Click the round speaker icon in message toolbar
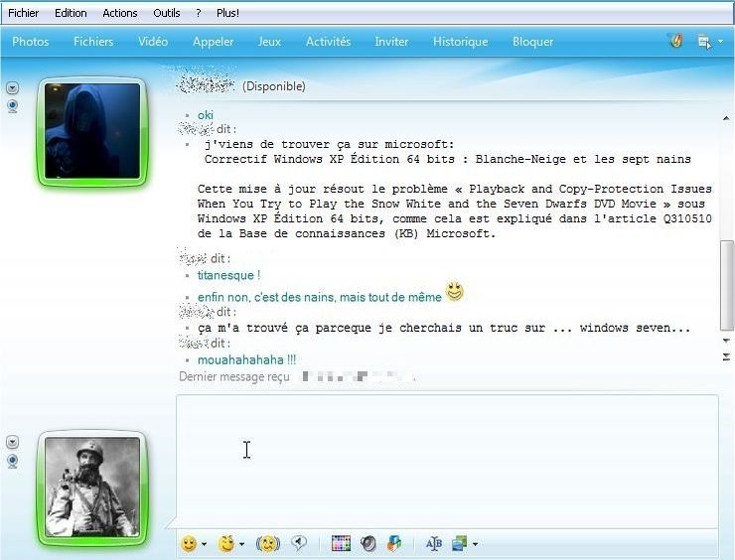The width and height of the screenshot is (735, 560). coord(368,543)
